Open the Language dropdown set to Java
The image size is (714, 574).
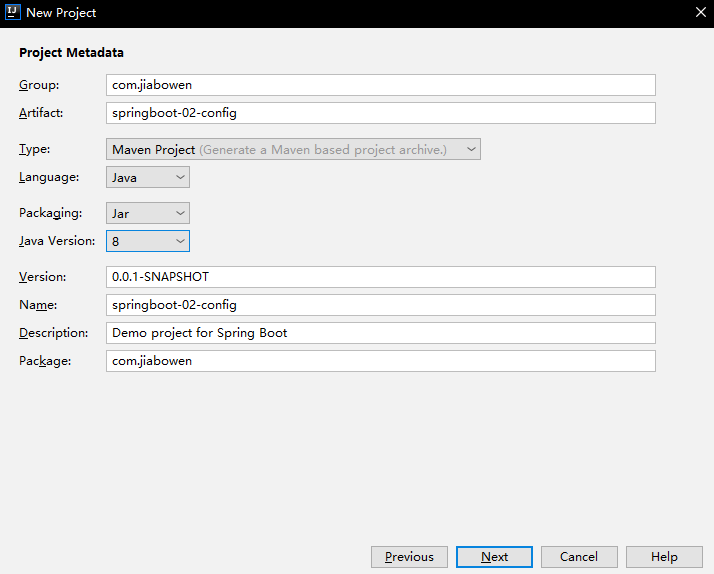click(x=148, y=177)
